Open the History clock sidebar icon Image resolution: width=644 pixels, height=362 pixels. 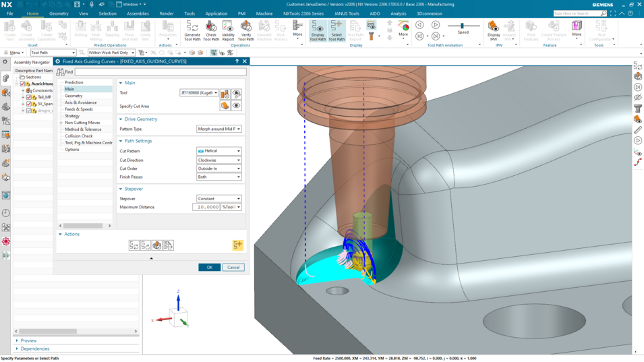(x=6, y=212)
